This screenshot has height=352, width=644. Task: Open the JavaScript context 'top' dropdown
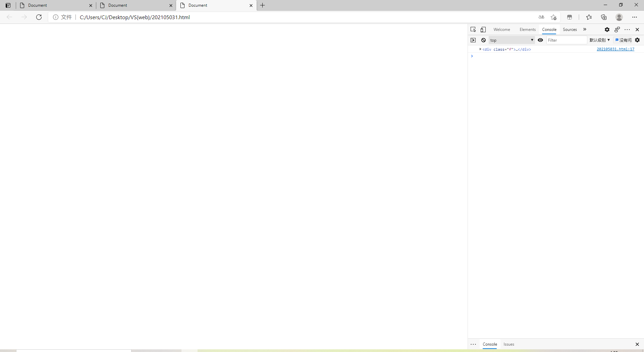[512, 40]
